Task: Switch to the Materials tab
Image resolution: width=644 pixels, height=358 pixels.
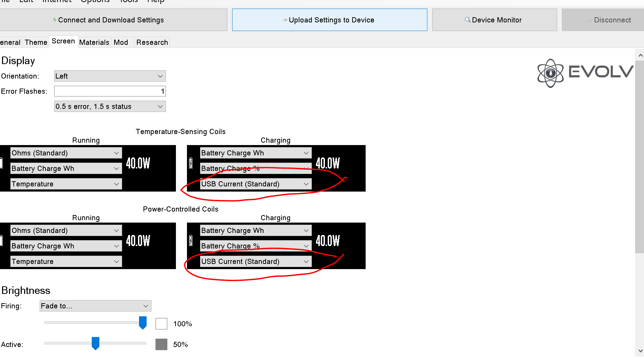Action: tap(94, 42)
